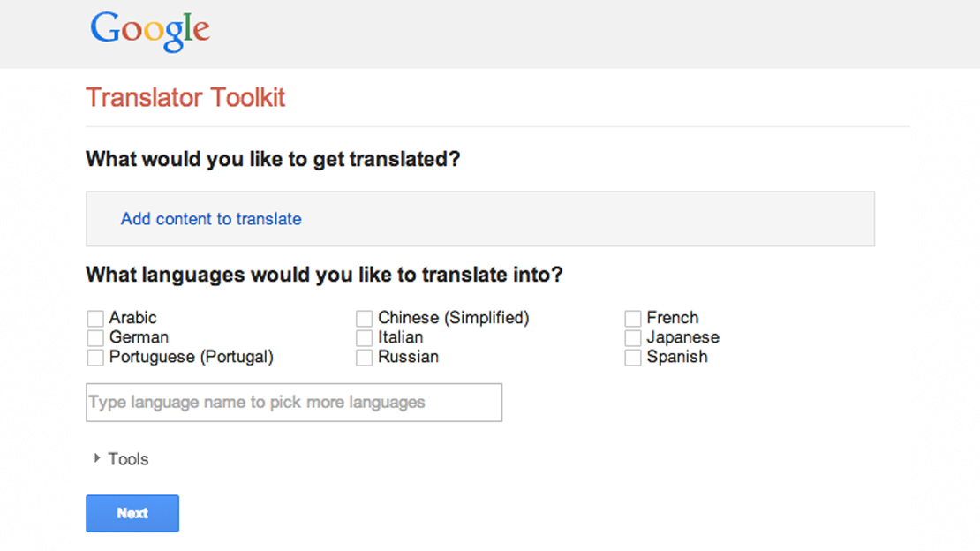
Task: Expand the Tools section triangle
Action: click(97, 458)
